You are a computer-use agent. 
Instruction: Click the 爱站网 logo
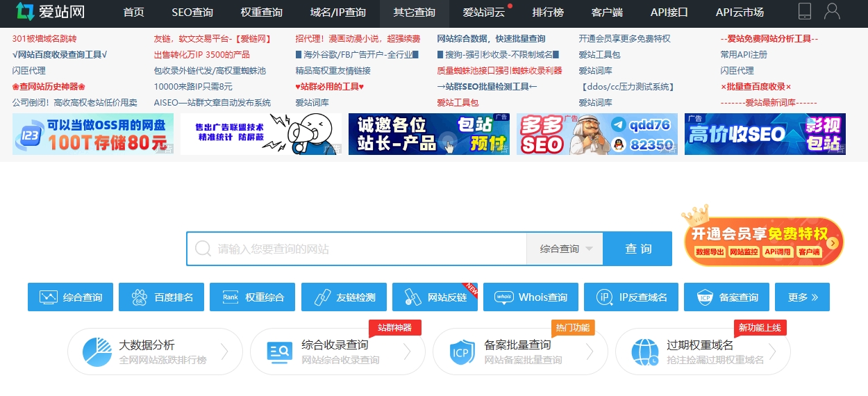[x=50, y=12]
